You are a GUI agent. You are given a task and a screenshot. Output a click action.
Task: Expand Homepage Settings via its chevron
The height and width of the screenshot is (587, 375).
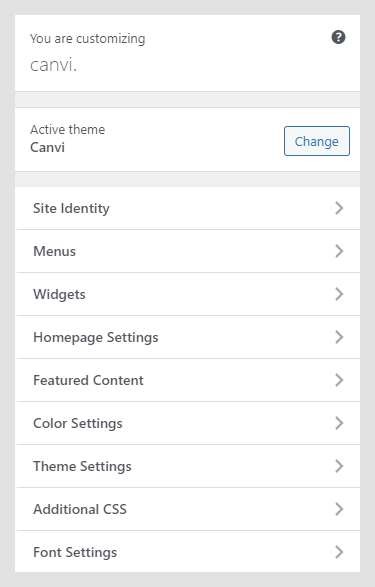click(x=339, y=337)
